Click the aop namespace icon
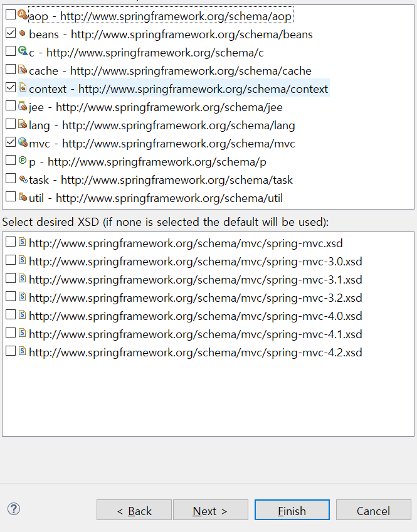 point(23,14)
